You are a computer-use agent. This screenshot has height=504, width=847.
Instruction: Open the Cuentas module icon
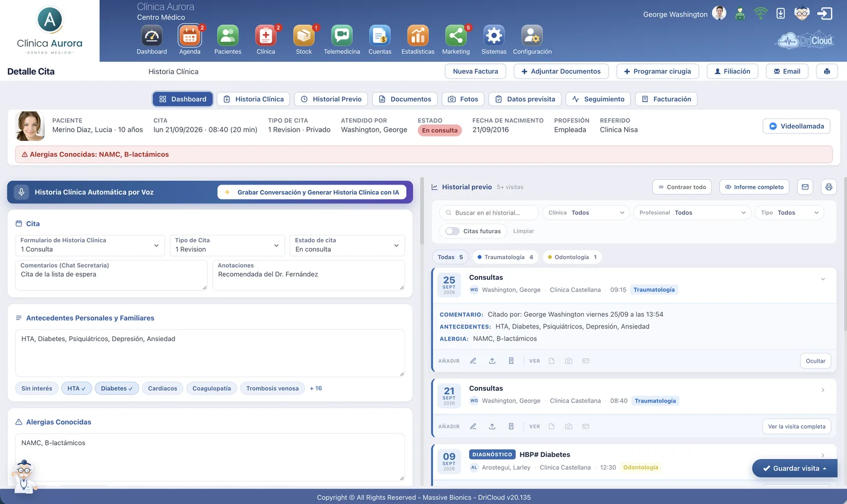(x=380, y=36)
